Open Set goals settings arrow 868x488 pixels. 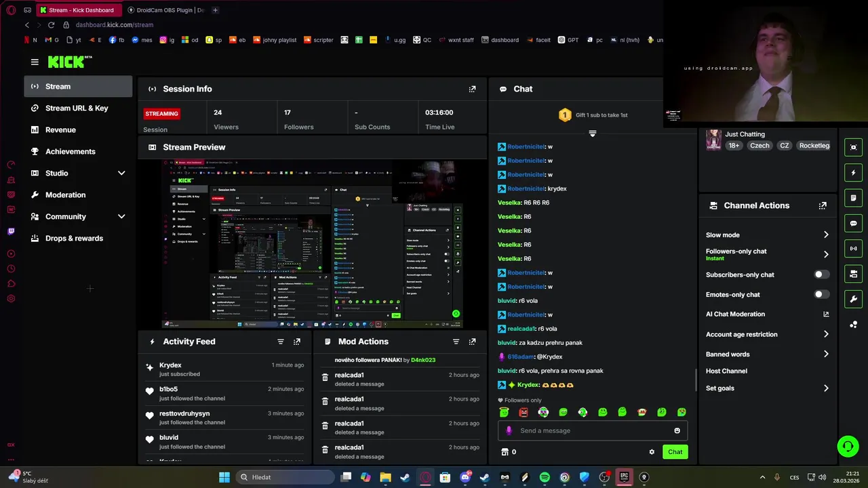[826, 388]
